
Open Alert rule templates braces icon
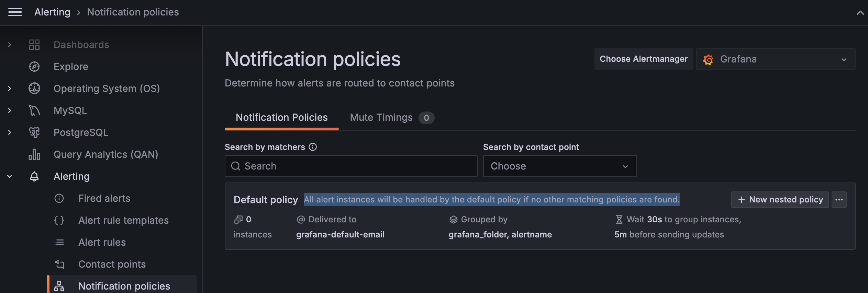point(59,220)
